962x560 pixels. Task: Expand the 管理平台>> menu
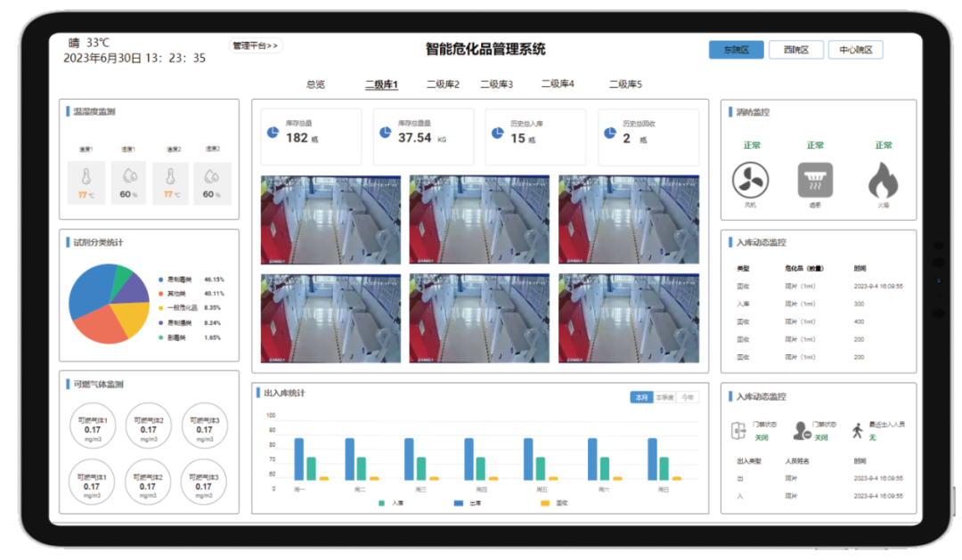pyautogui.click(x=256, y=45)
